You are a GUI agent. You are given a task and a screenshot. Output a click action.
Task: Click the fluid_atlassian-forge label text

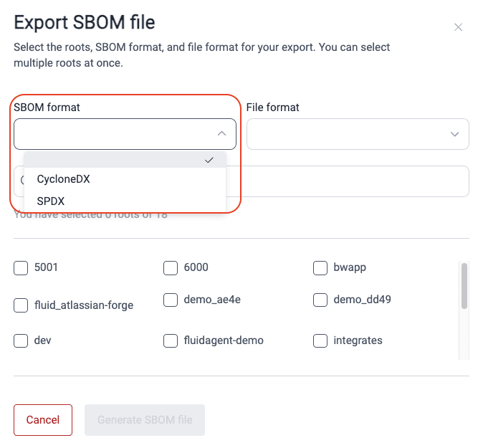pyautogui.click(x=84, y=305)
